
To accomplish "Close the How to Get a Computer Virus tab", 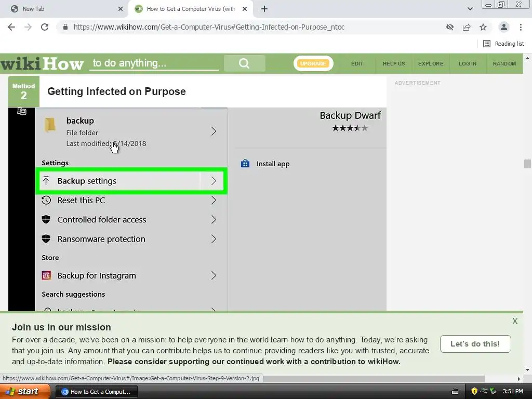I will (245, 9).
